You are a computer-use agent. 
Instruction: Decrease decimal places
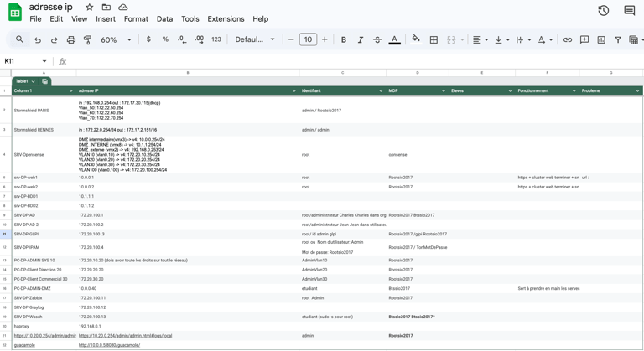pos(182,39)
